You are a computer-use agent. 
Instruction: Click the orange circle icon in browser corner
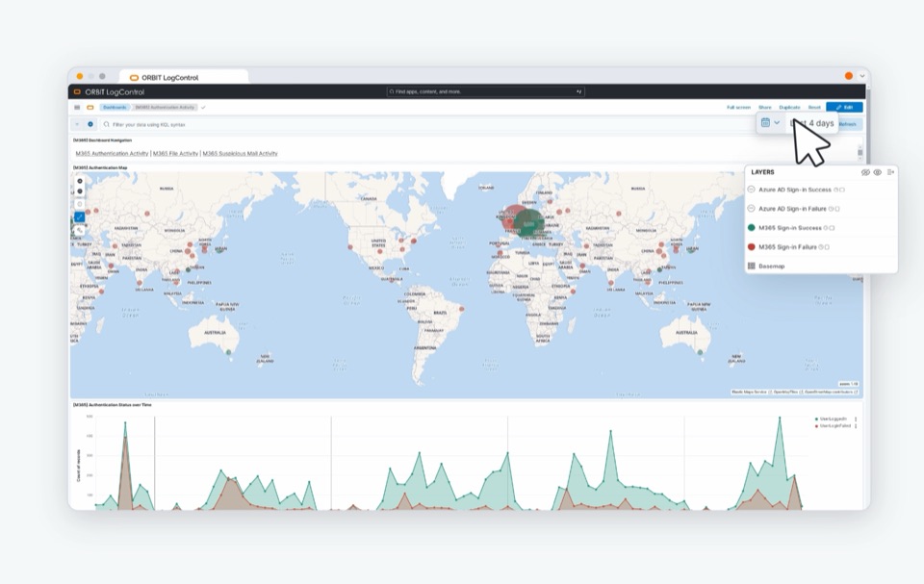[849, 75]
